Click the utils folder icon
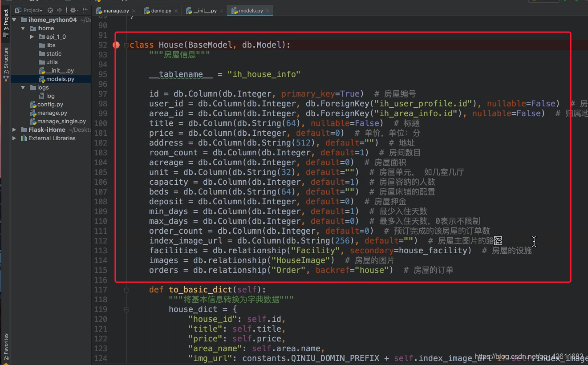The width and height of the screenshot is (588, 365). point(41,62)
